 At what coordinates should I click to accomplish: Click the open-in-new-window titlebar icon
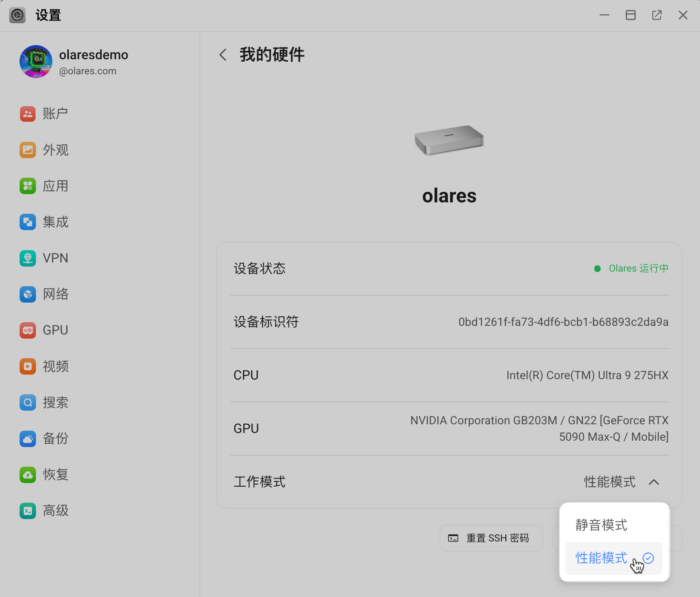click(657, 15)
